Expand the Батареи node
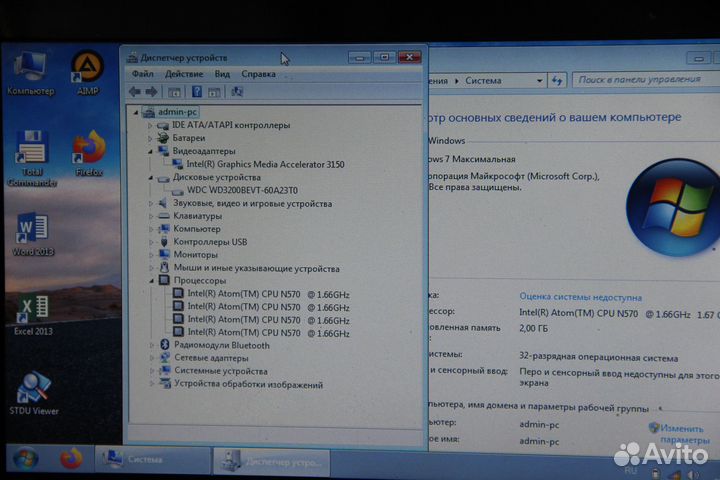 [x=150, y=138]
